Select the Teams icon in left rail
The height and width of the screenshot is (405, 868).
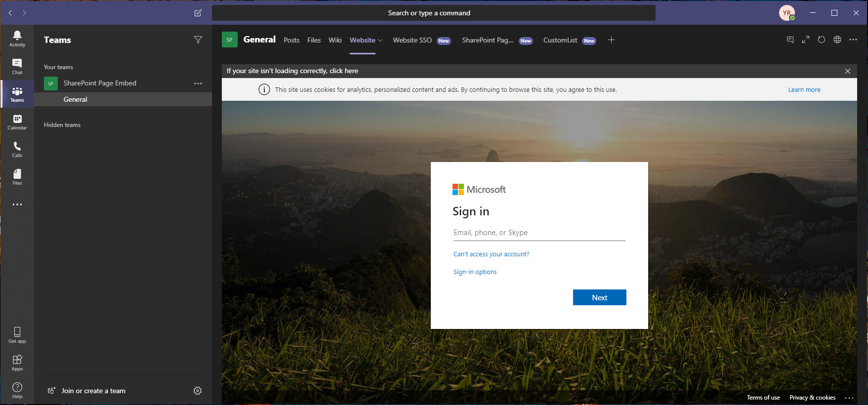coord(17,94)
